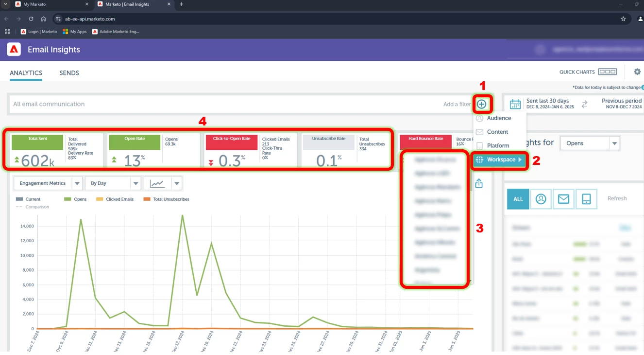Switch to the SENDS tab
Image resolution: width=644 pixels, height=355 pixels.
click(69, 73)
